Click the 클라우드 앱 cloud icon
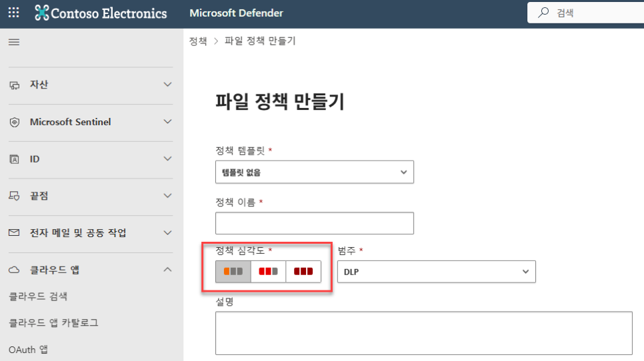The height and width of the screenshot is (361, 644). (x=15, y=270)
